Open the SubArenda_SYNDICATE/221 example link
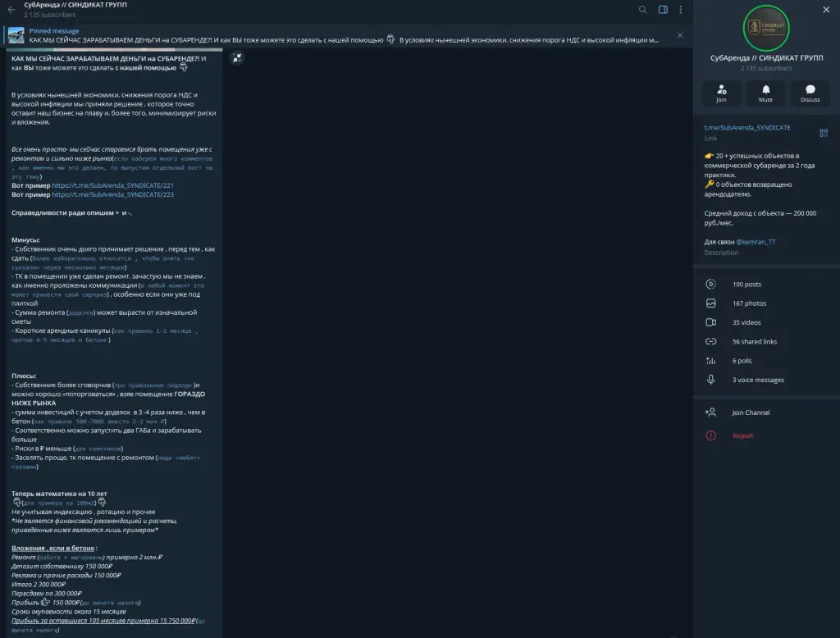Screen dimensions: 840x638 pos(112,185)
